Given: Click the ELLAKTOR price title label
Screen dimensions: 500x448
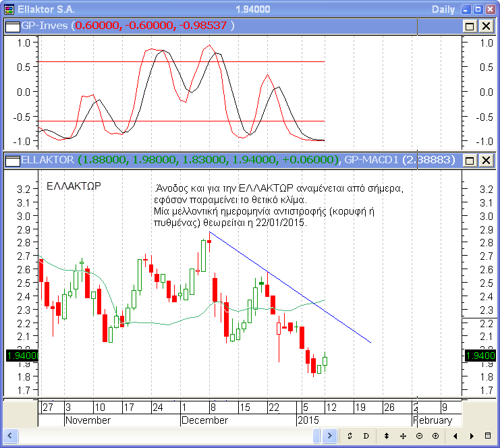Looking at the screenshot, I should pos(47,160).
